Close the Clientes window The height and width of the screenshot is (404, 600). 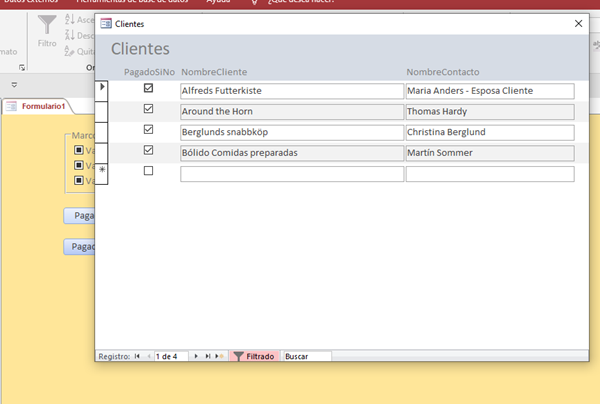(579, 24)
